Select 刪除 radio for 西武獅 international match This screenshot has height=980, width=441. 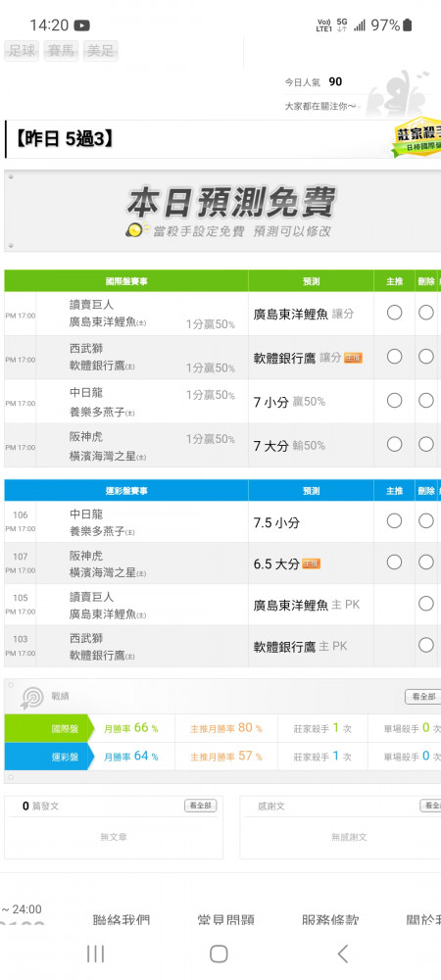[x=426, y=357]
